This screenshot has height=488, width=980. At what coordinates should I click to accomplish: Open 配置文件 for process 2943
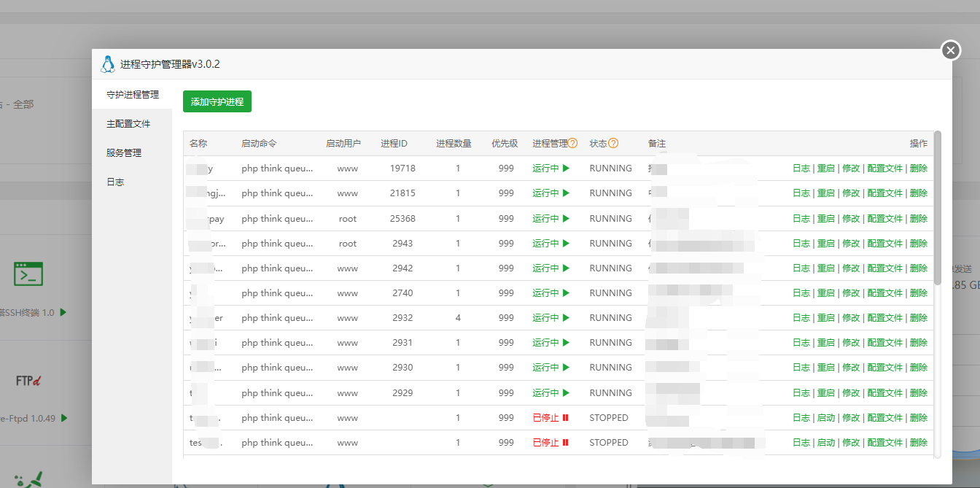coord(885,244)
